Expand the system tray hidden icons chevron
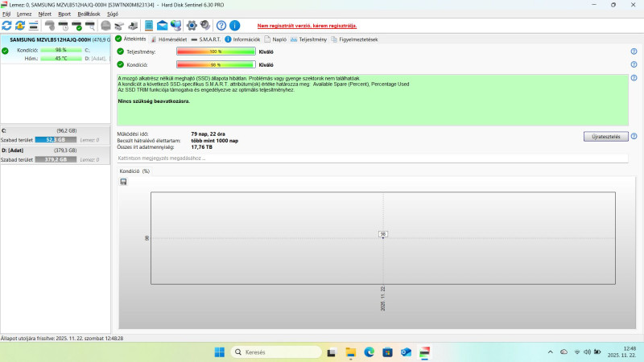Image resolution: width=644 pixels, height=362 pixels. (551, 352)
